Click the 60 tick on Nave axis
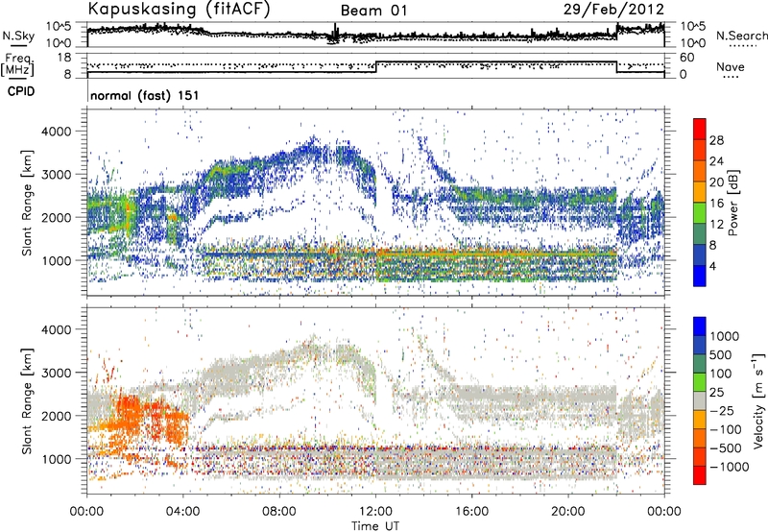The width and height of the screenshot is (768, 532). (x=687, y=58)
